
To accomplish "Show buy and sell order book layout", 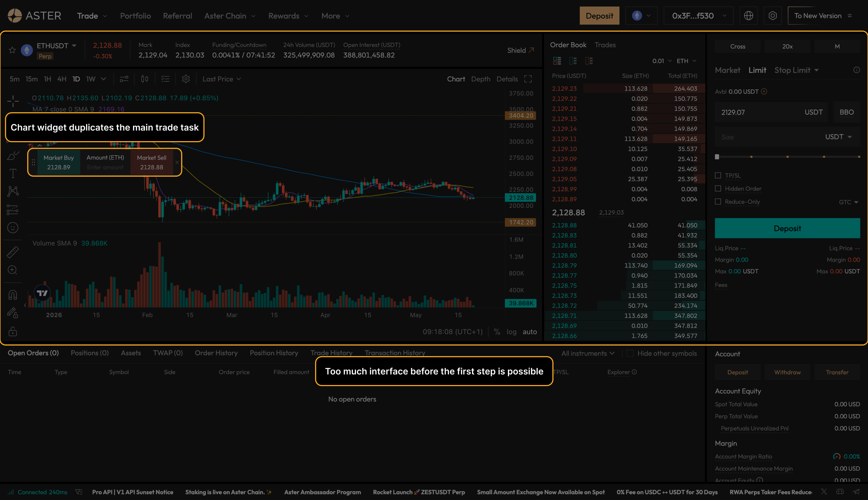I will click(x=557, y=61).
